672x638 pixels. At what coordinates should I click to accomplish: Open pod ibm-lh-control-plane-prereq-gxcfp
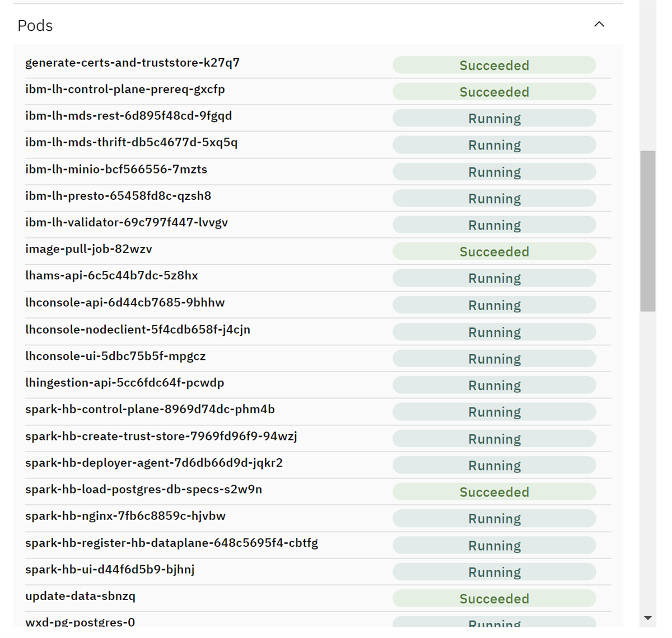(125, 90)
